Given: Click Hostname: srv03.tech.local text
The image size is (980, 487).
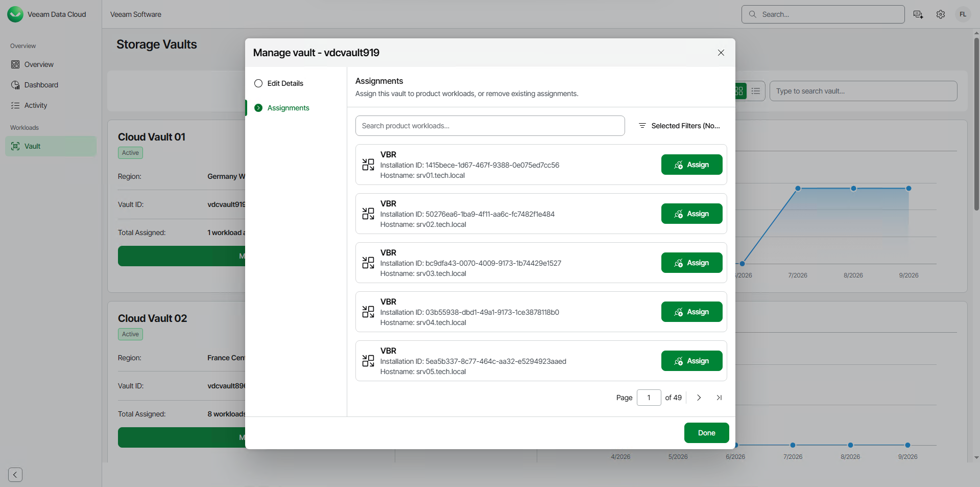Looking at the screenshot, I should click(423, 273).
